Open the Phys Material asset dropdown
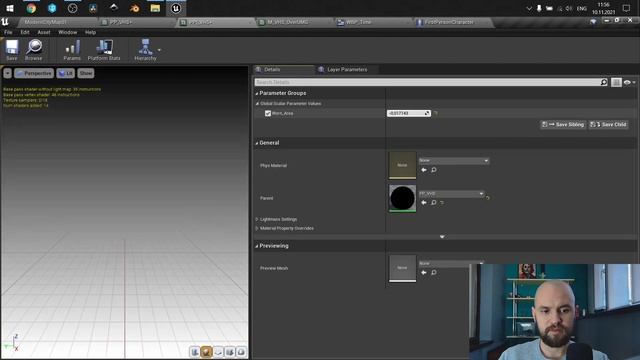The width and height of the screenshot is (640, 360). coord(454,160)
